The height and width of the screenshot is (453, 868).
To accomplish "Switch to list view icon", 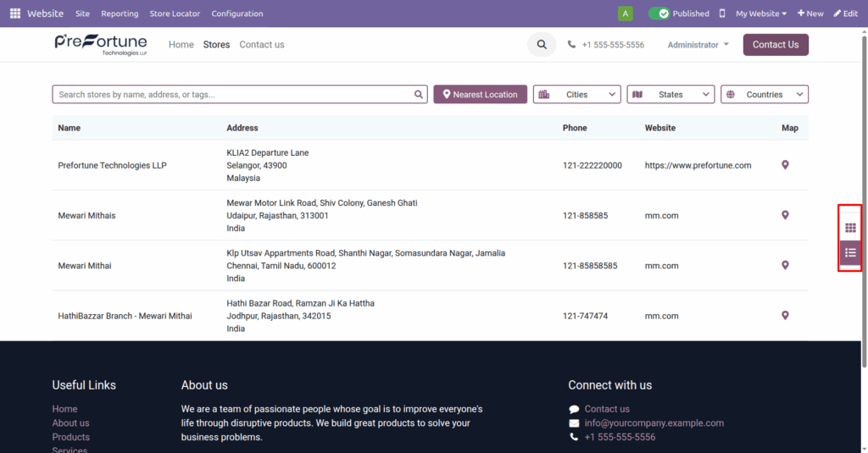I will (x=850, y=253).
